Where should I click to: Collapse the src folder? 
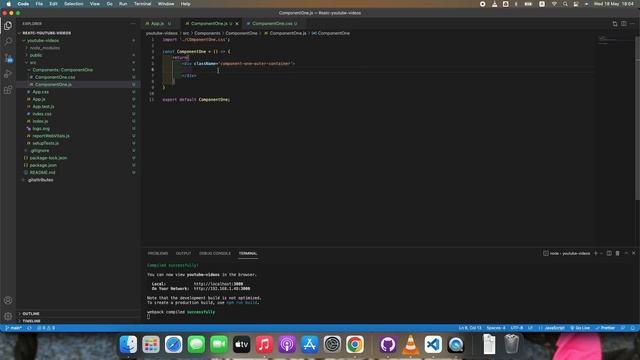[33, 62]
